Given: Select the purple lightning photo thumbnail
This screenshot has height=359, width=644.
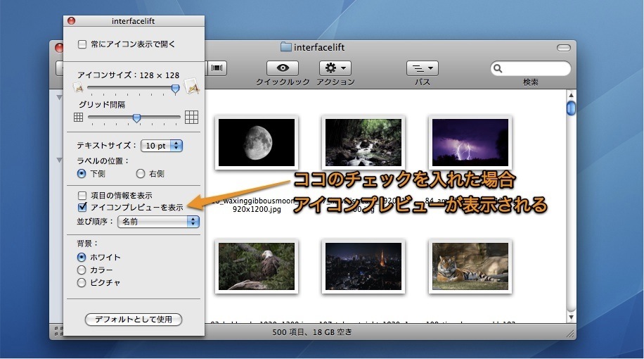Looking at the screenshot, I should (x=470, y=143).
